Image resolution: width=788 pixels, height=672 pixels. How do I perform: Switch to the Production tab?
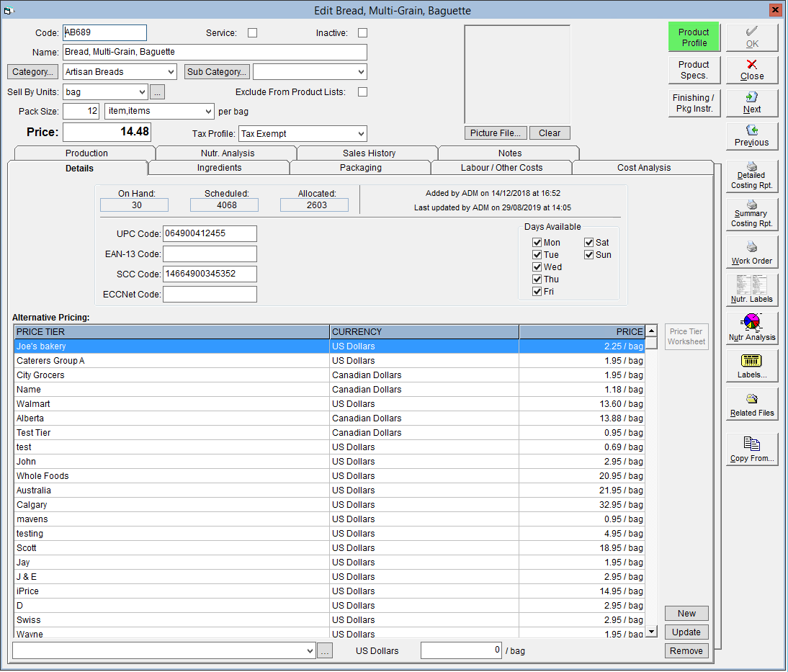86,153
